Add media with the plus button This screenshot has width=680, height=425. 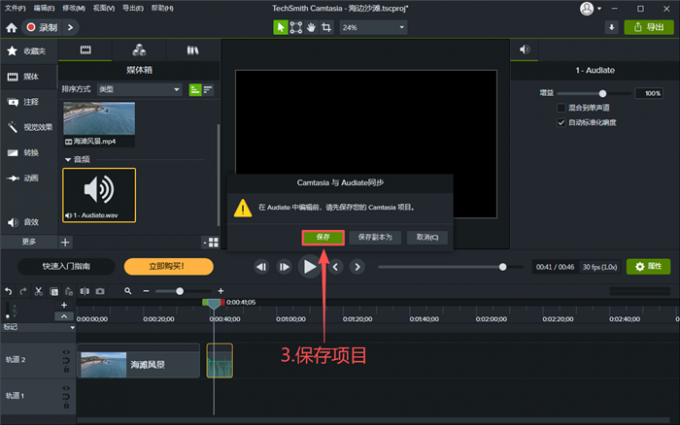[x=65, y=242]
